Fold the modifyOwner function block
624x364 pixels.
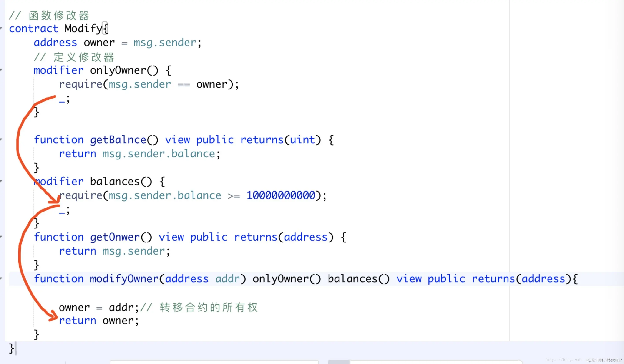(x=1, y=279)
